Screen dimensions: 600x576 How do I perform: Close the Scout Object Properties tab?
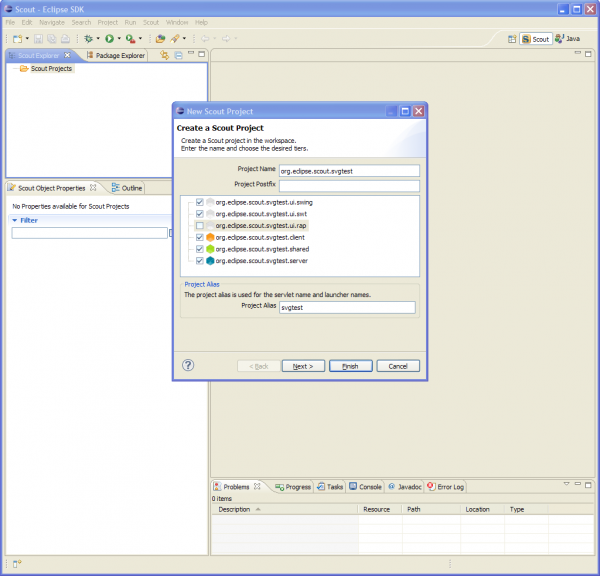tap(93, 188)
